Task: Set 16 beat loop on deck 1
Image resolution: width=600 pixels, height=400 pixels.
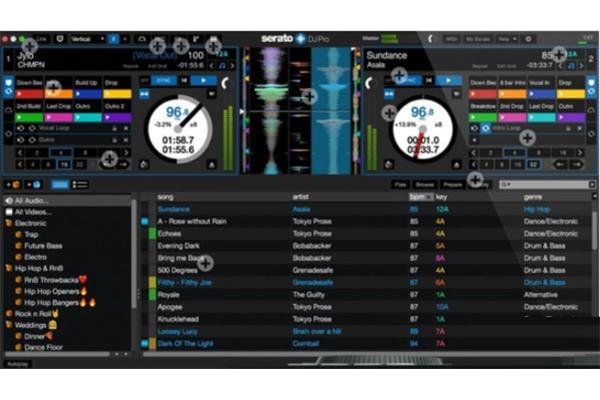Action: tap(64, 165)
